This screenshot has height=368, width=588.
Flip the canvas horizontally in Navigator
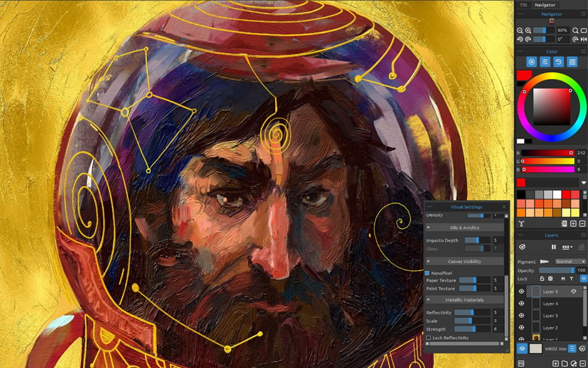pos(584,39)
